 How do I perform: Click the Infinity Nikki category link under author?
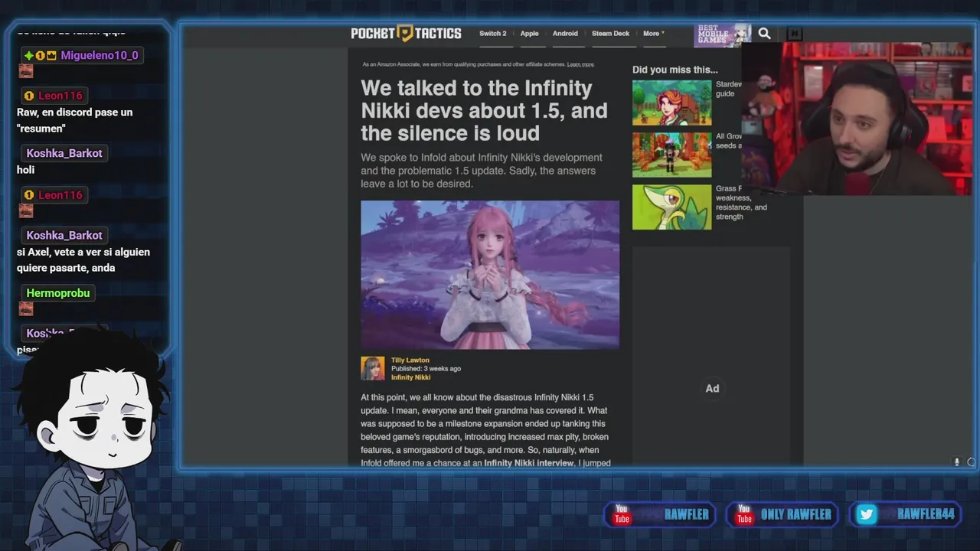point(411,377)
